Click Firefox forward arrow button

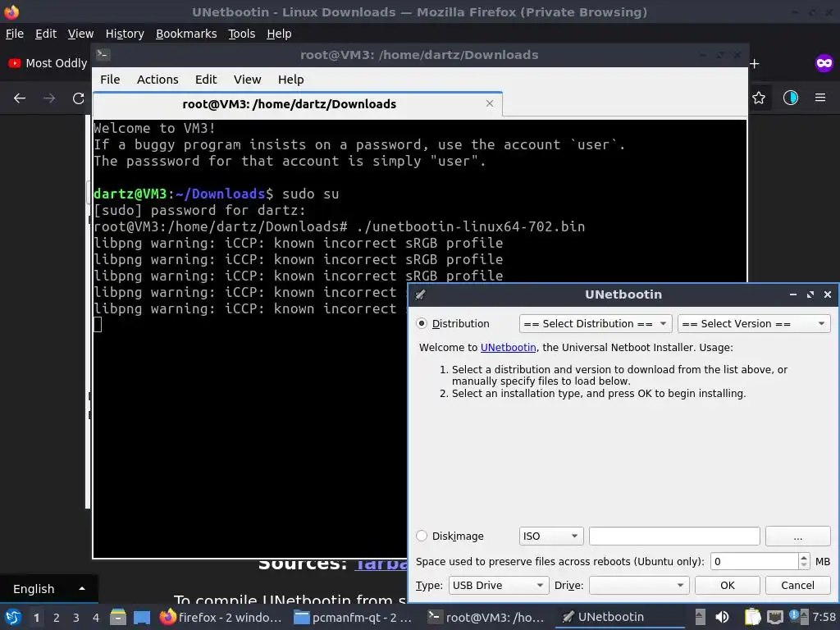click(49, 98)
